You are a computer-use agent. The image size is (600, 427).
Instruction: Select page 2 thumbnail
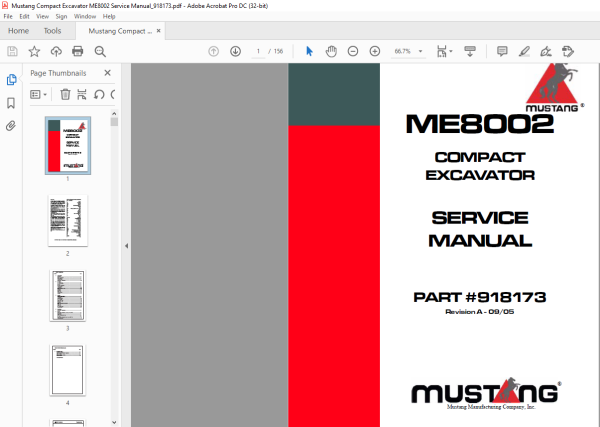[68, 220]
